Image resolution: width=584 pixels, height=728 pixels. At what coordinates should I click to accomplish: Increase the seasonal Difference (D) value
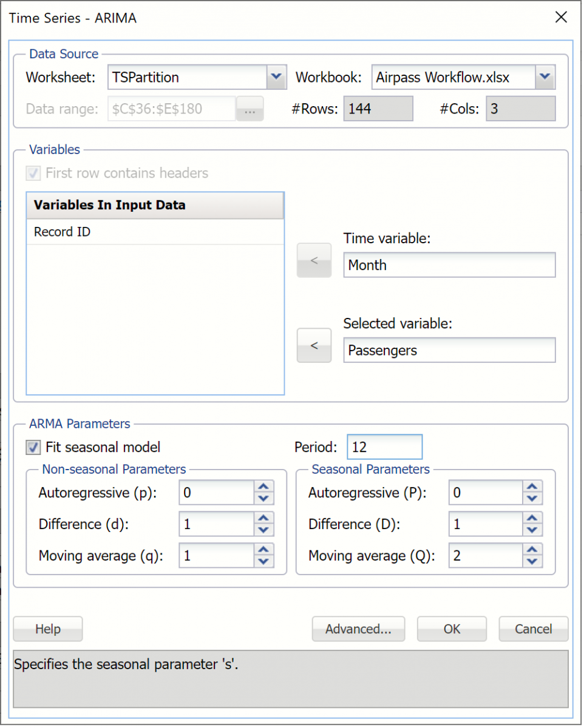pos(532,518)
